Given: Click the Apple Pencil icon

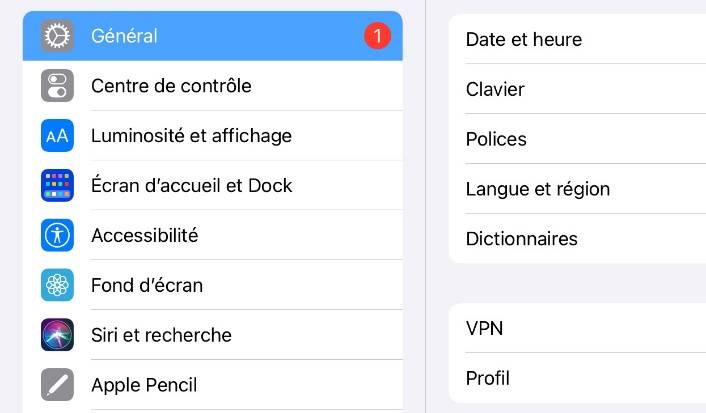Looking at the screenshot, I should pyautogui.click(x=57, y=385).
